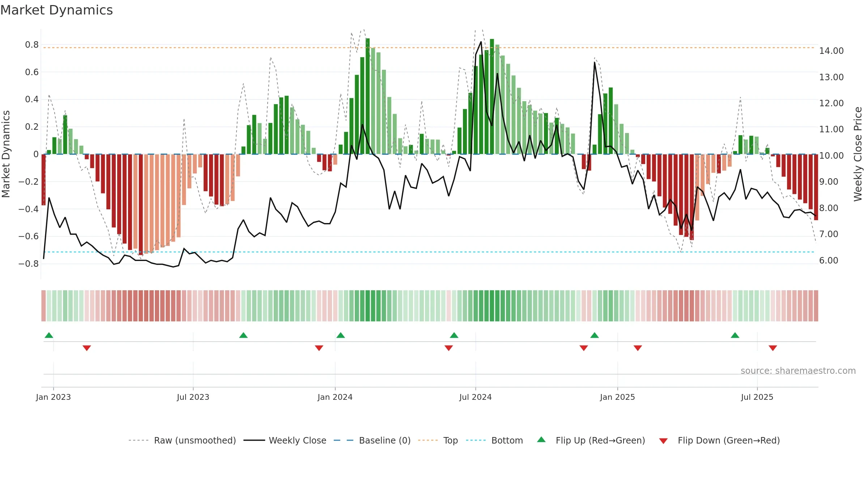Select the flip-down marker in December 2023
Screen dimensions: 868x488
319,348
